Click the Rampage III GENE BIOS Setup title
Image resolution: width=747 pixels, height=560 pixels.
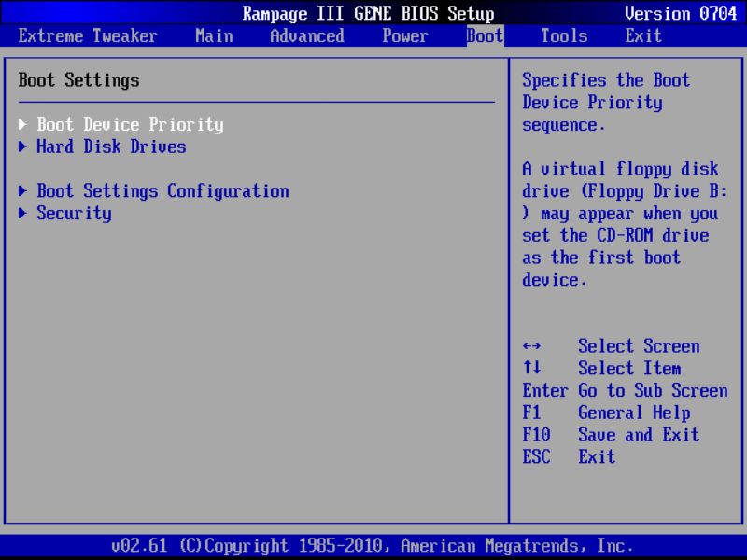coord(368,13)
